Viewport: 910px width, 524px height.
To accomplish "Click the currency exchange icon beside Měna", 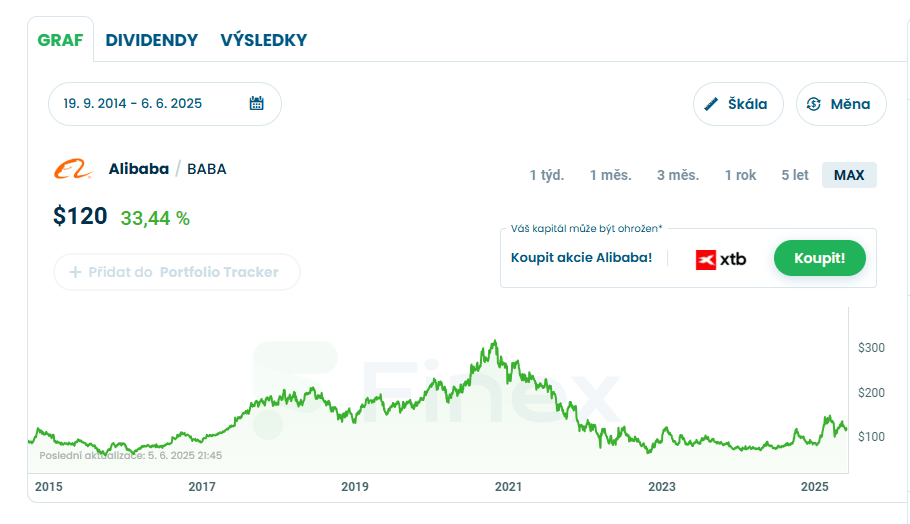I will coord(814,104).
